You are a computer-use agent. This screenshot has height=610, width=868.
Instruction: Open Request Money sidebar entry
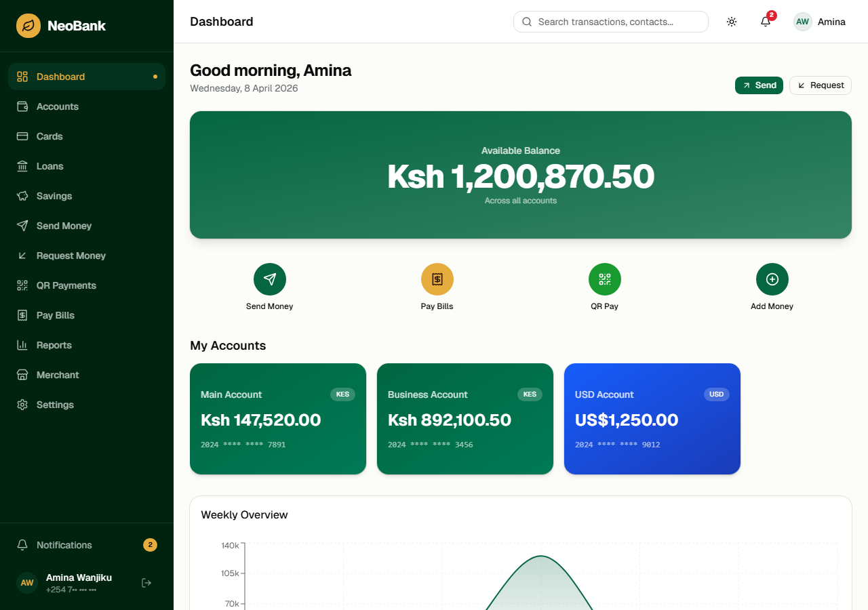click(87, 256)
